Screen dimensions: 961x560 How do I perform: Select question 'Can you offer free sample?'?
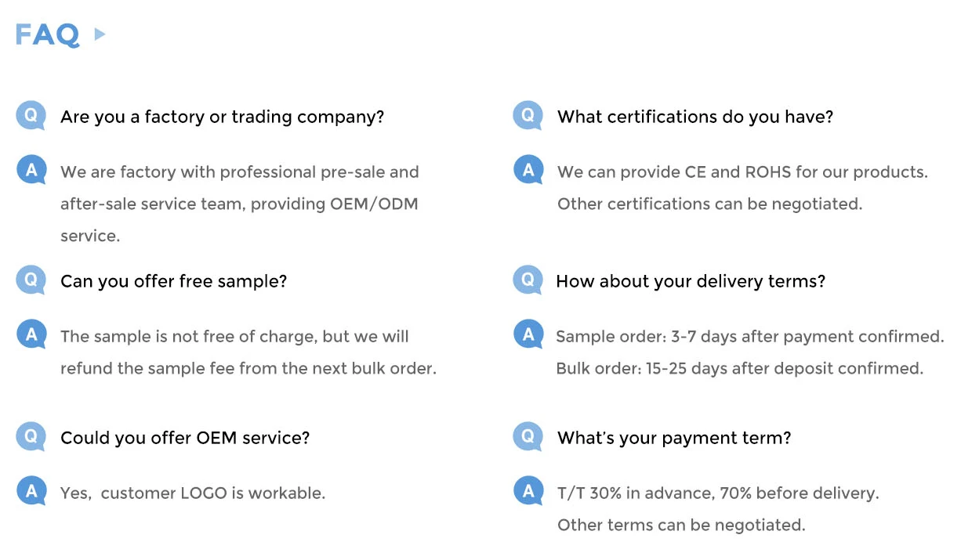tap(174, 281)
